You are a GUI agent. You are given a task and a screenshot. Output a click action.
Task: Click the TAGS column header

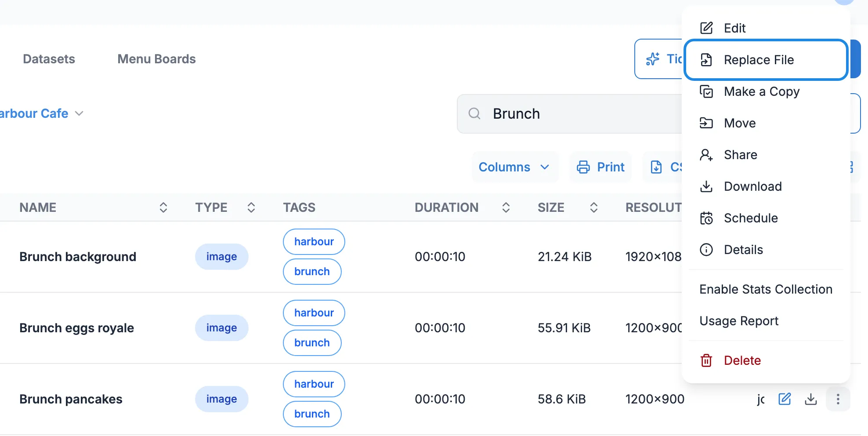[299, 207]
